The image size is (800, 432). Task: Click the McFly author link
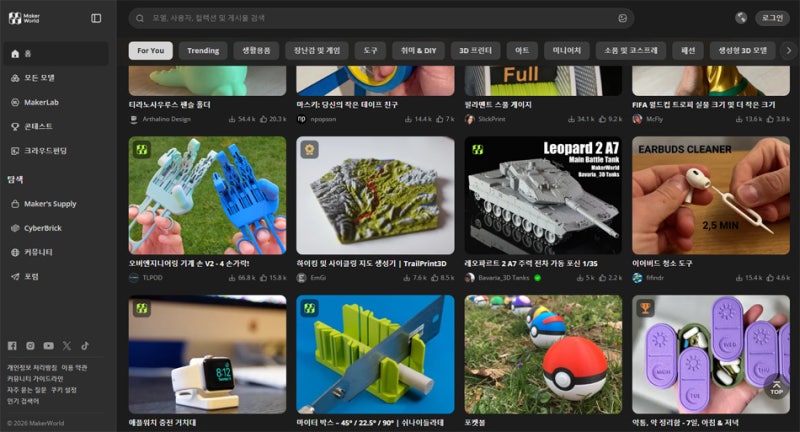[655, 119]
